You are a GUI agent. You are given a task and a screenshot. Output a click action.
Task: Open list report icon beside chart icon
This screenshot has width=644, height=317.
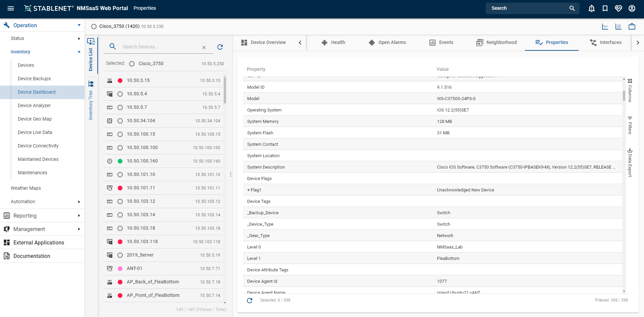point(619,27)
